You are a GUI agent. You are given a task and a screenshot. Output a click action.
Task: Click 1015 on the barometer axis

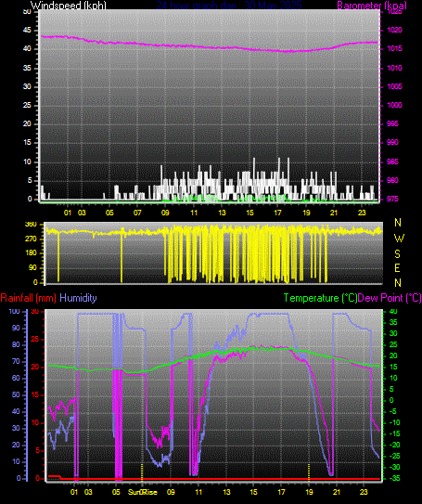tap(395, 49)
